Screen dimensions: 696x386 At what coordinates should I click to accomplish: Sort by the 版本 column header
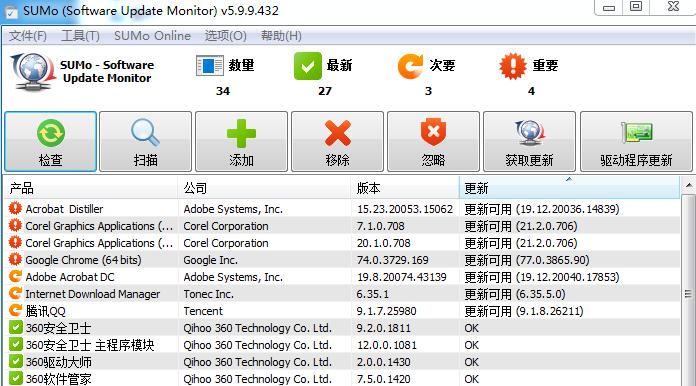coord(405,188)
